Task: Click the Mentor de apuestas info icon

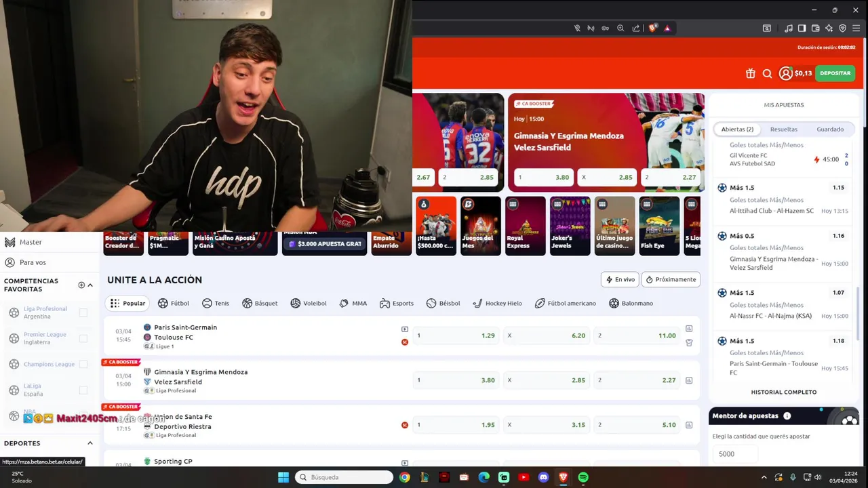Action: coord(787,415)
